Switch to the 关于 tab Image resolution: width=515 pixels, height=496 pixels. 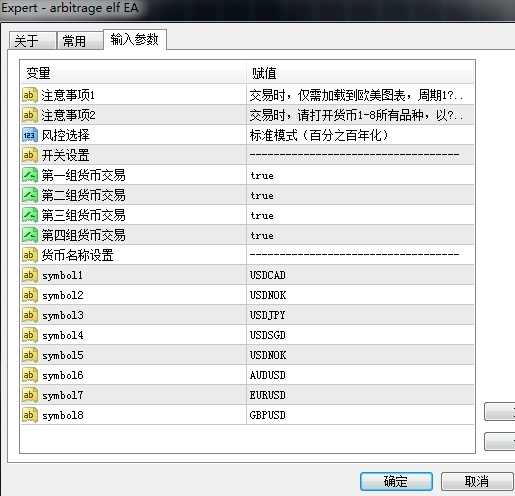32,41
